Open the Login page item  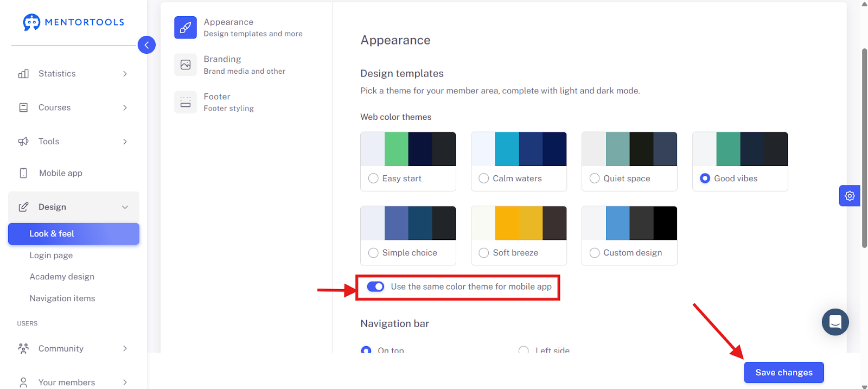click(x=51, y=256)
